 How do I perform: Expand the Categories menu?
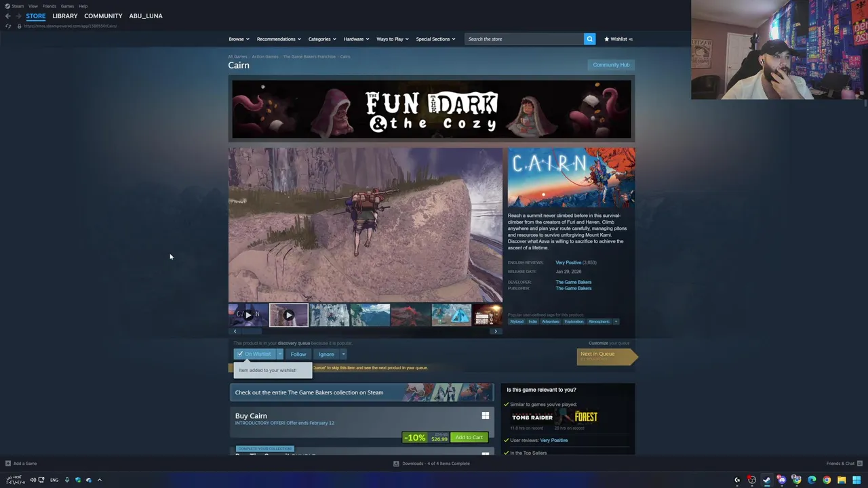point(322,39)
